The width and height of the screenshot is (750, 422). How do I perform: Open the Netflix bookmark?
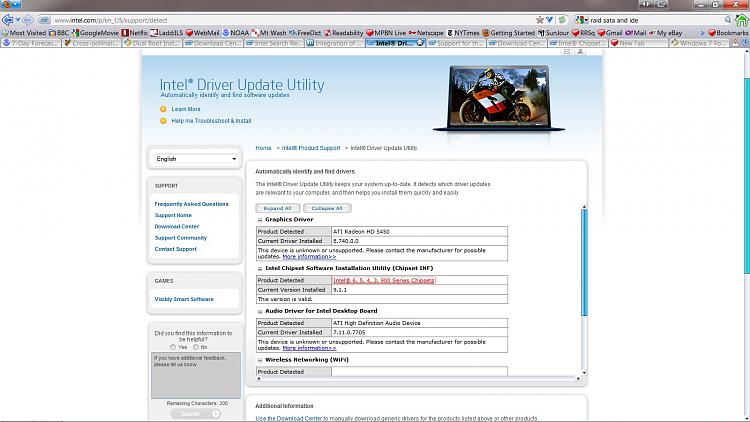point(134,33)
